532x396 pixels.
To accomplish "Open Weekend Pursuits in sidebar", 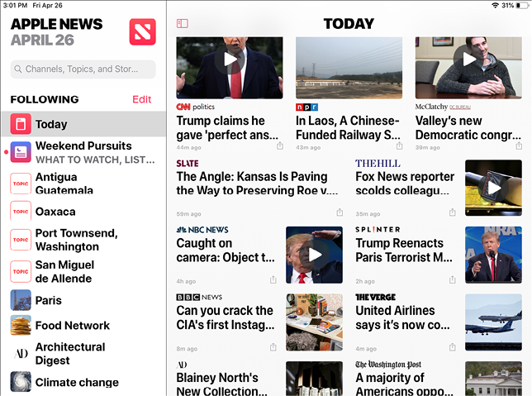I will tap(83, 152).
